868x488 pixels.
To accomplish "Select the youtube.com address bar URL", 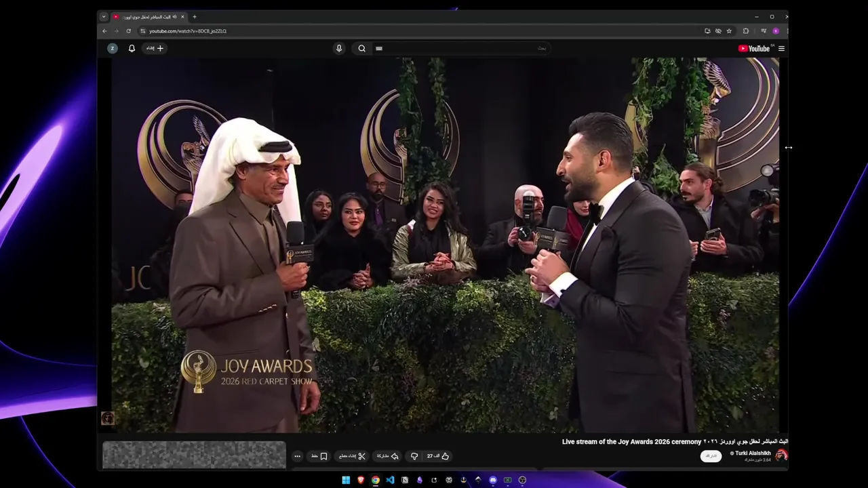I will point(188,31).
